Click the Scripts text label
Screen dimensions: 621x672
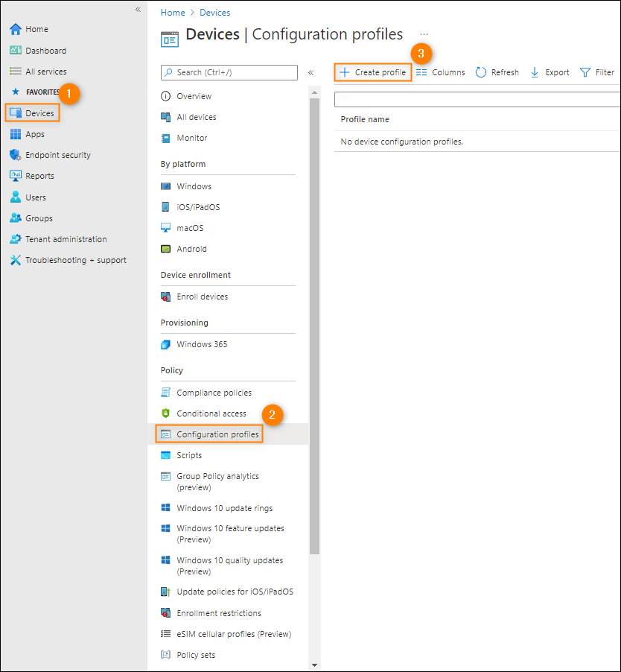coord(189,455)
